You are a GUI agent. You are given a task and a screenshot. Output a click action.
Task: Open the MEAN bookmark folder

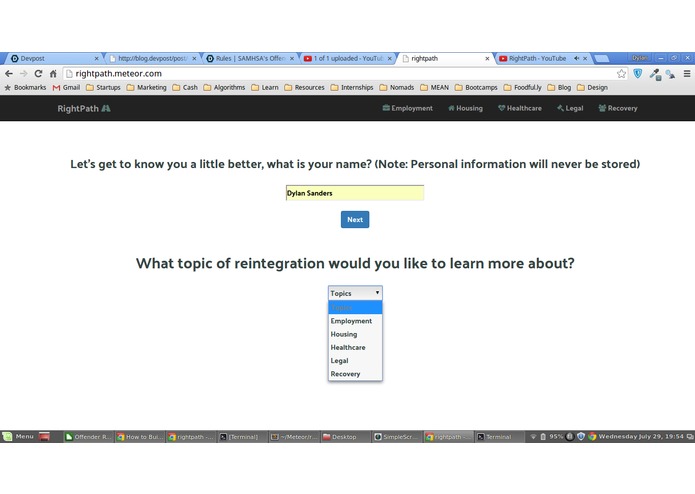[x=435, y=87]
